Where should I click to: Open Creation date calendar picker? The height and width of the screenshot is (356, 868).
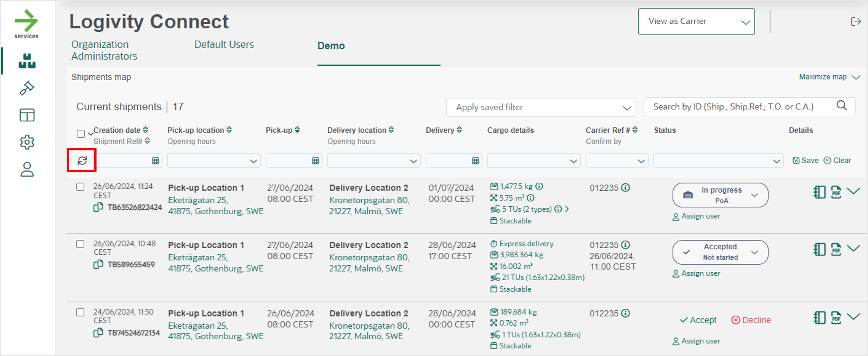click(x=155, y=161)
